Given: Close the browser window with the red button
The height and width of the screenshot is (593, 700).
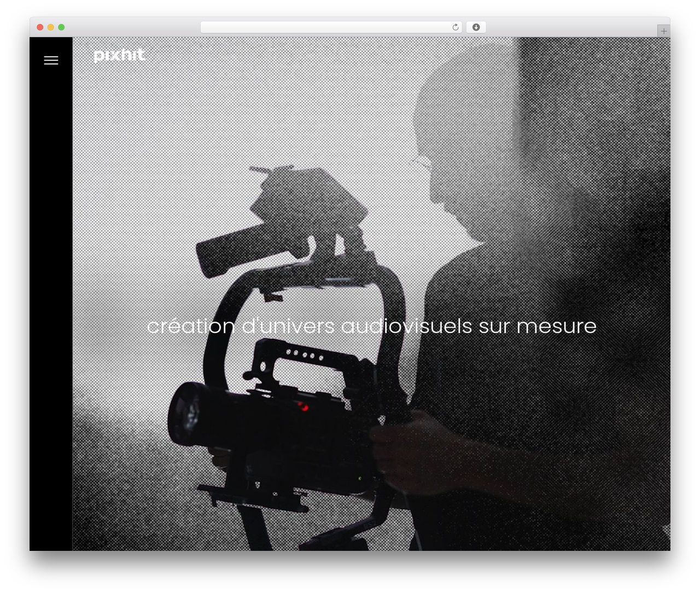Looking at the screenshot, I should coord(40,27).
